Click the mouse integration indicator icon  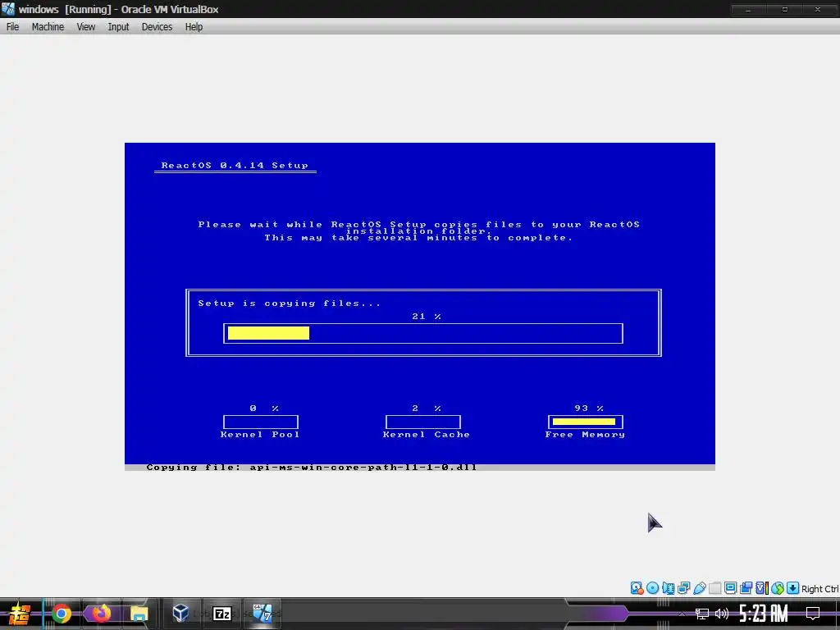778,588
